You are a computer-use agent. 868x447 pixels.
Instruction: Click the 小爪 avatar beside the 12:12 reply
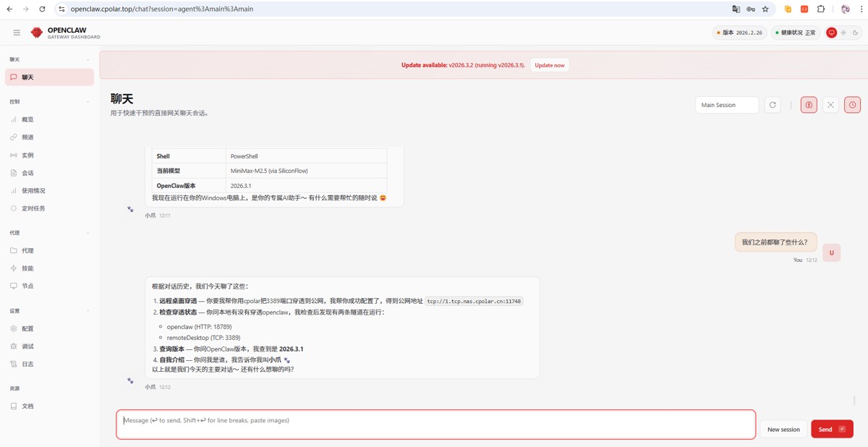click(130, 380)
